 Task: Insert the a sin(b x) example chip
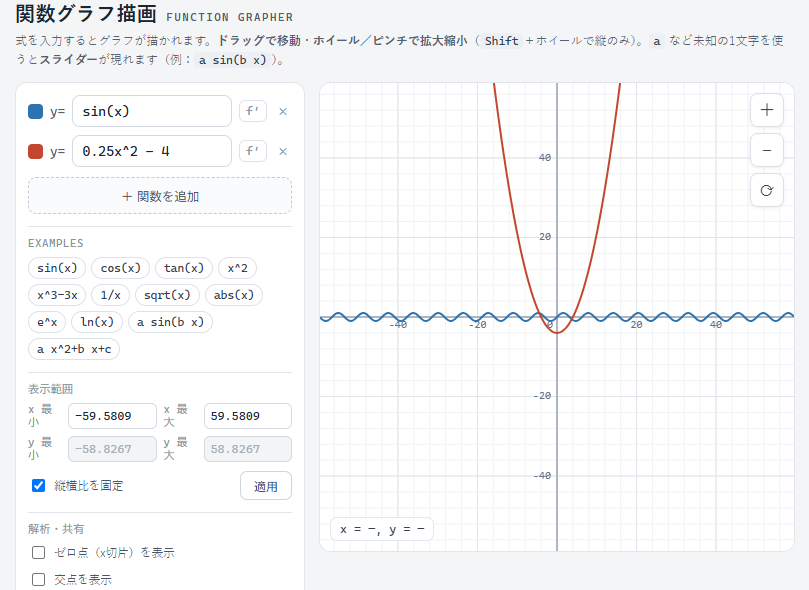(x=170, y=322)
